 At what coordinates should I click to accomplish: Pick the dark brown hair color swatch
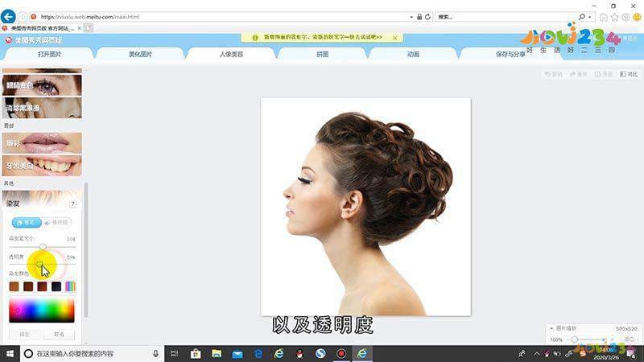click(x=28, y=286)
